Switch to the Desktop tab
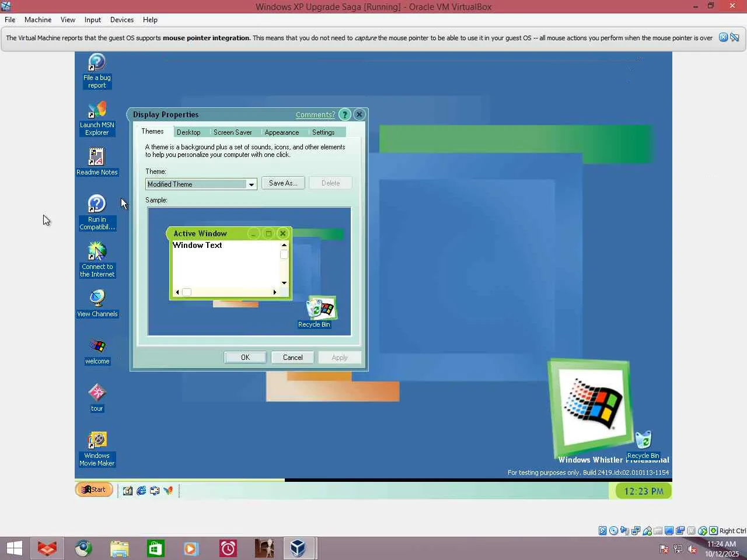Image resolution: width=747 pixels, height=560 pixels. pyautogui.click(x=189, y=132)
